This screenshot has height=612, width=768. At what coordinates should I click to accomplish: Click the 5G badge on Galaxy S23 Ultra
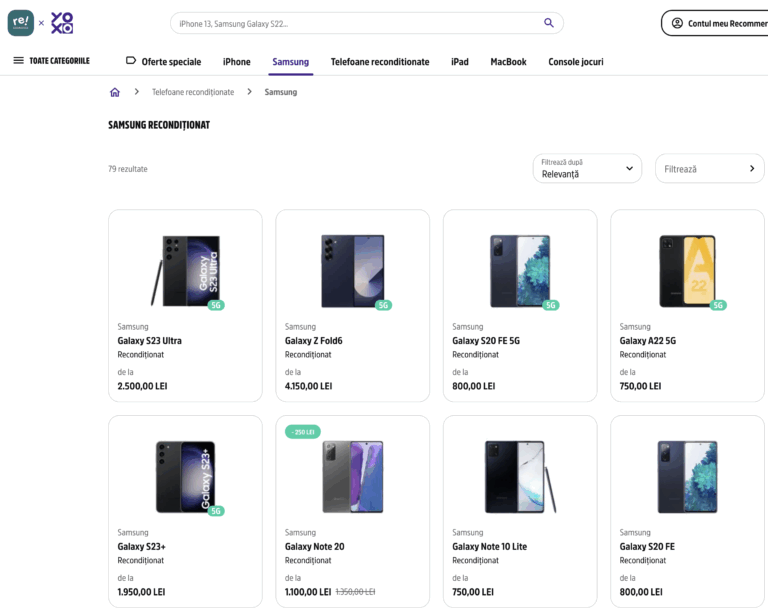click(216, 305)
